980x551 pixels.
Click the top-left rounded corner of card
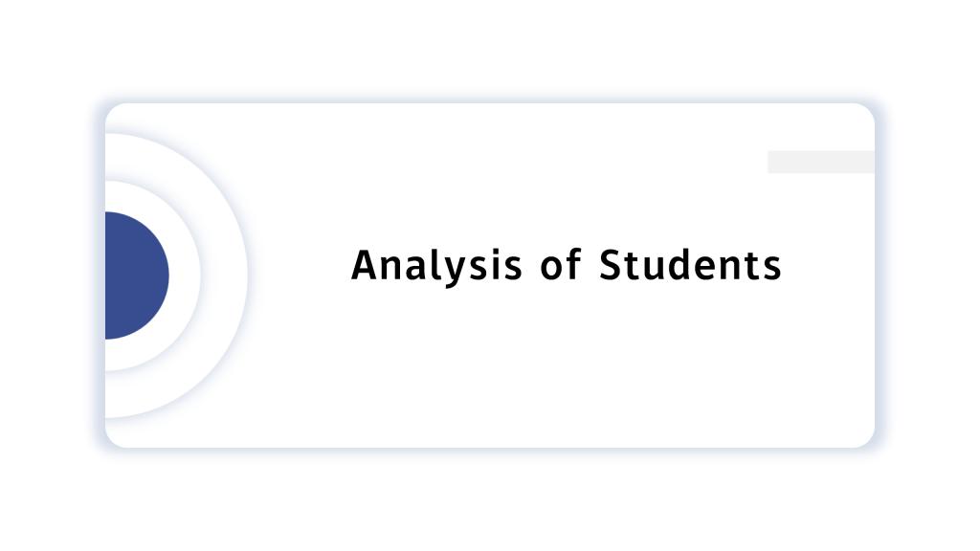[113, 111]
